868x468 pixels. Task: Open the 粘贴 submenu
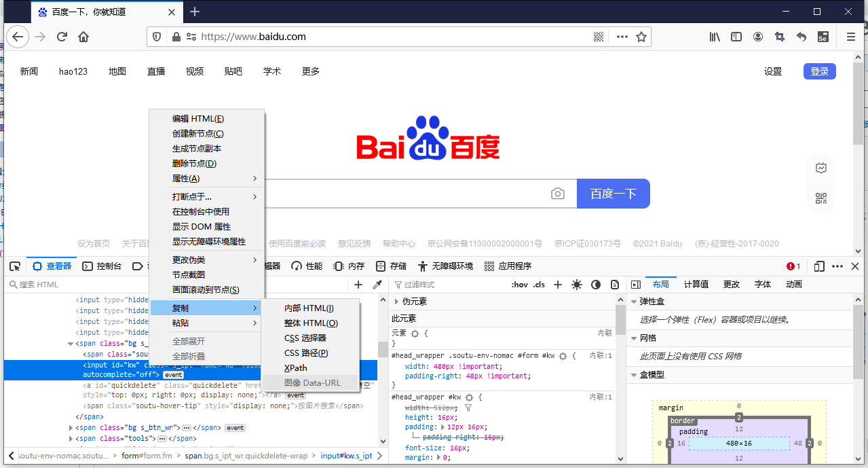(x=207, y=323)
